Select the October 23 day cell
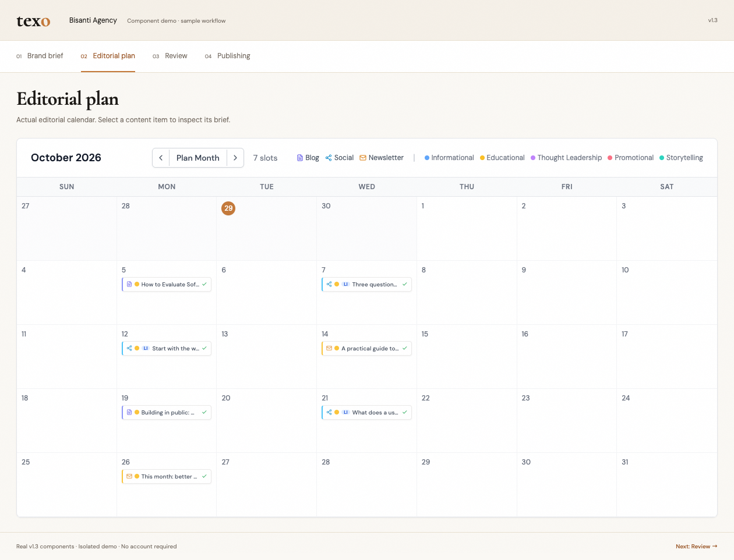The image size is (734, 560). pyautogui.click(x=567, y=421)
